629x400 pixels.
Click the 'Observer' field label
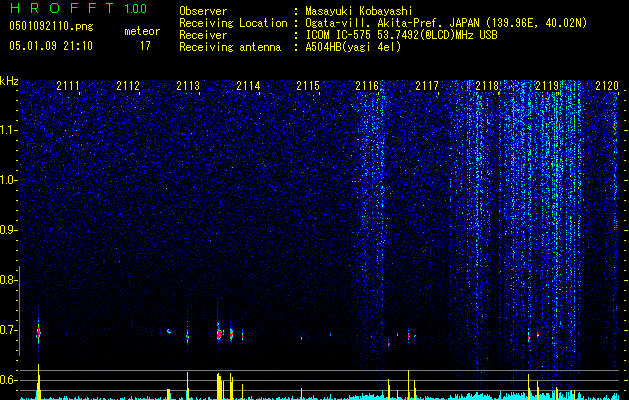click(x=203, y=11)
